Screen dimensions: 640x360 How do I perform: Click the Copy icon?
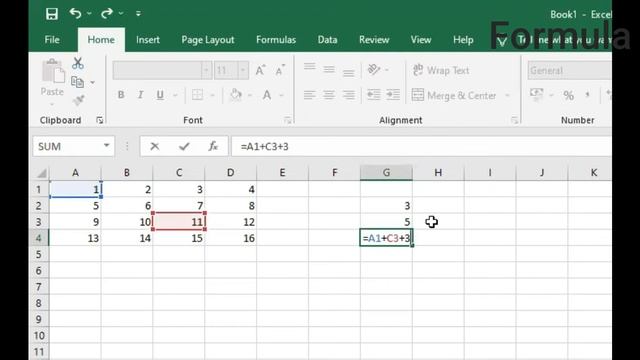tap(77, 82)
